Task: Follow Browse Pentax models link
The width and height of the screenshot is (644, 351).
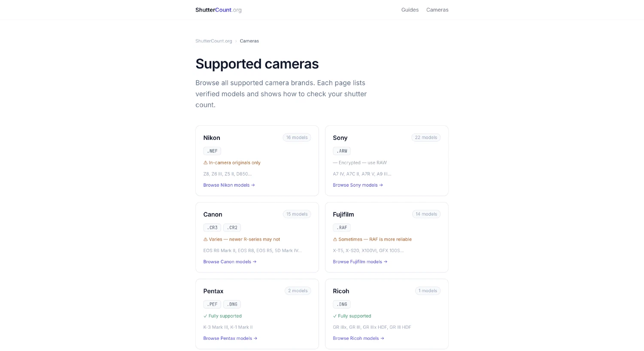Action: (230, 338)
